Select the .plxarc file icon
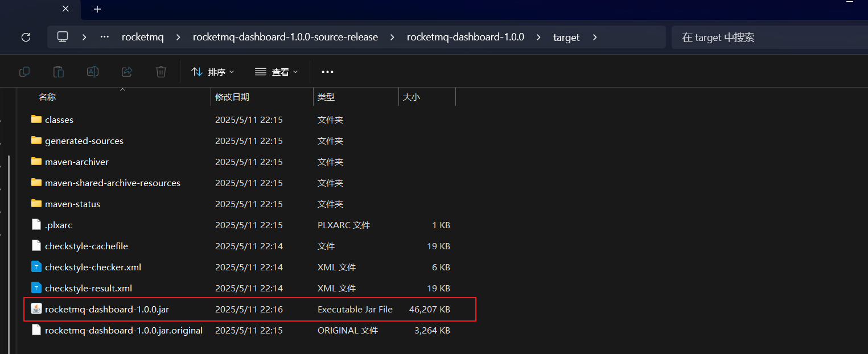 [x=36, y=225]
